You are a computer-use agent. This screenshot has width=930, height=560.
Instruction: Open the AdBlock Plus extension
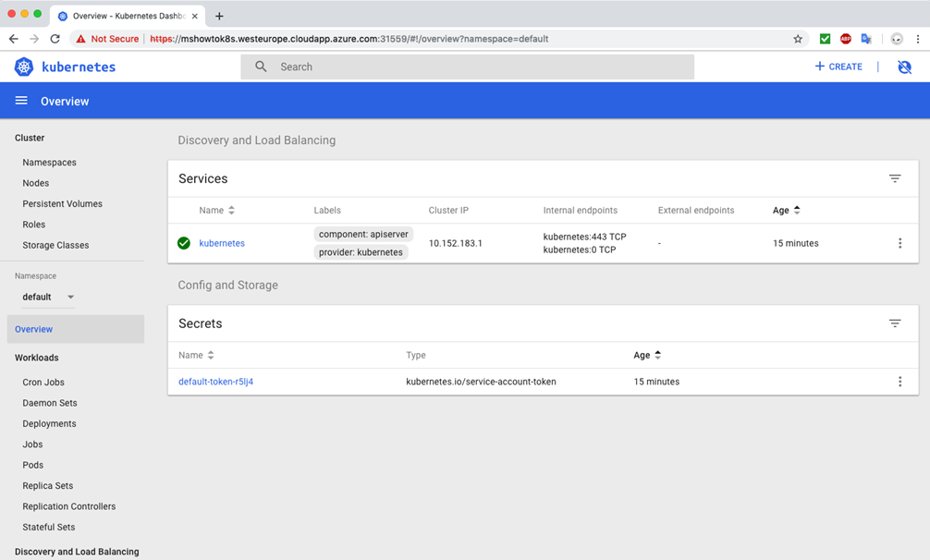click(846, 39)
